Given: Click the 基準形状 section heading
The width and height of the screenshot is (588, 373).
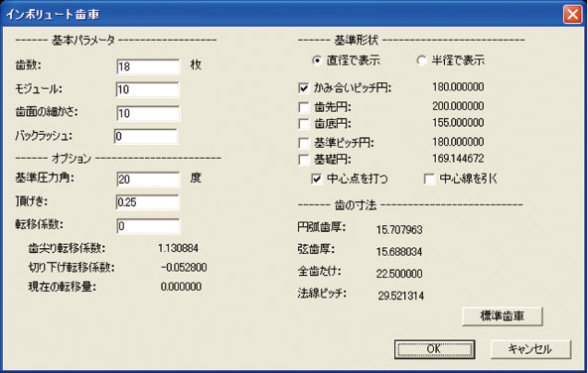Looking at the screenshot, I should 357,40.
